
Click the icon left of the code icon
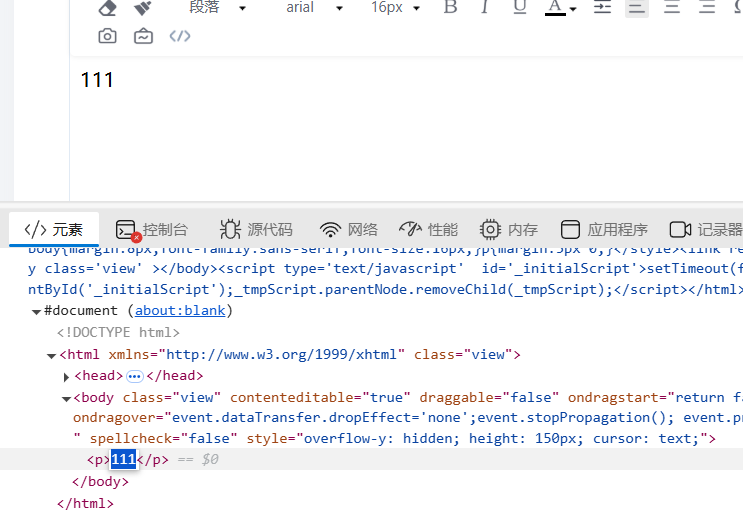pyautogui.click(x=143, y=36)
